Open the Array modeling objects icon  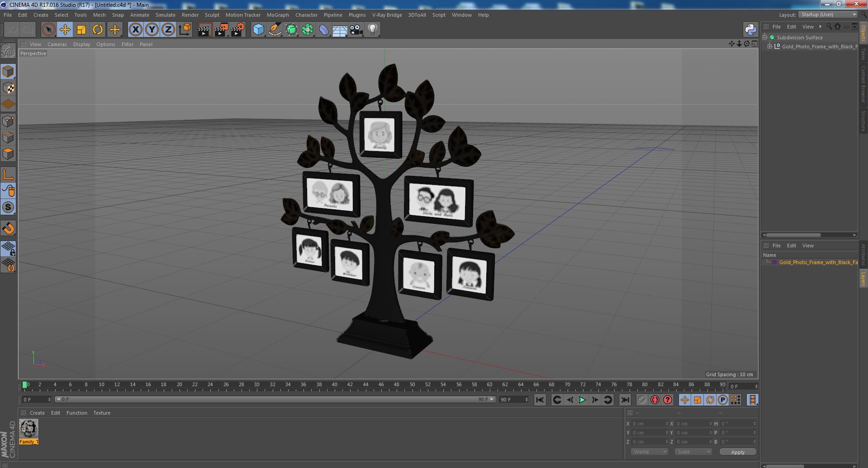coord(308,30)
